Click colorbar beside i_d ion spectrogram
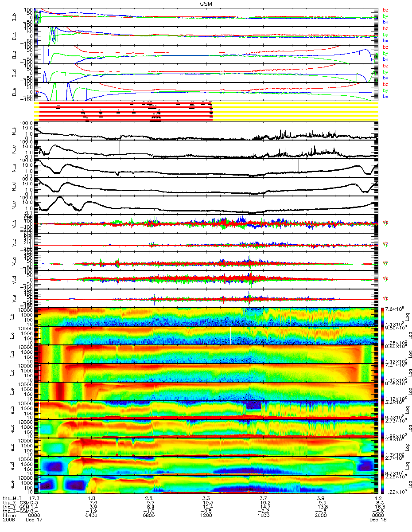Viewport: 412px width, 532px height. (x=383, y=372)
